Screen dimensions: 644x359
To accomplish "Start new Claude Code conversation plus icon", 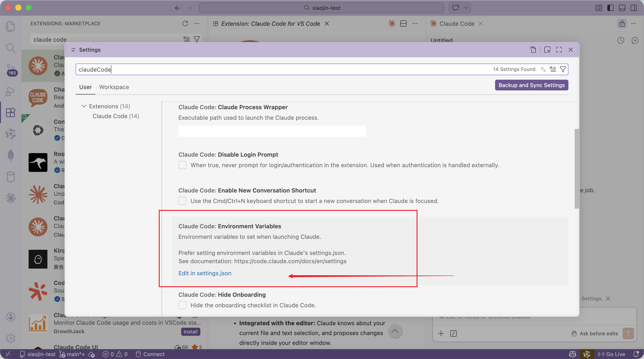I will click(x=635, y=40).
